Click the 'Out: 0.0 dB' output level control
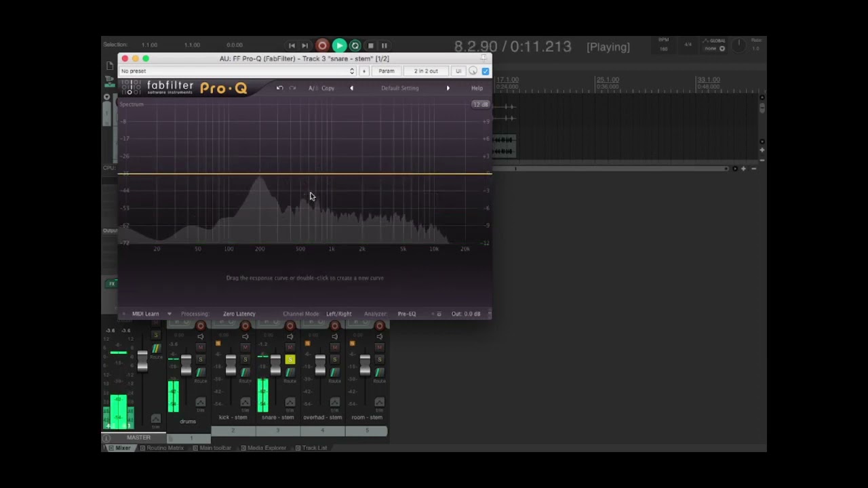Image resolution: width=868 pixels, height=488 pixels. point(466,314)
